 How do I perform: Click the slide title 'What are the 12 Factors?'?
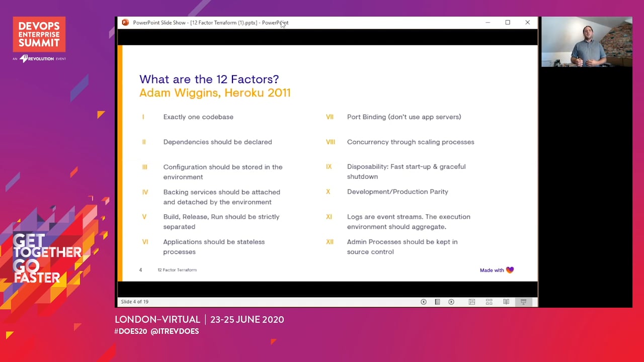(209, 79)
